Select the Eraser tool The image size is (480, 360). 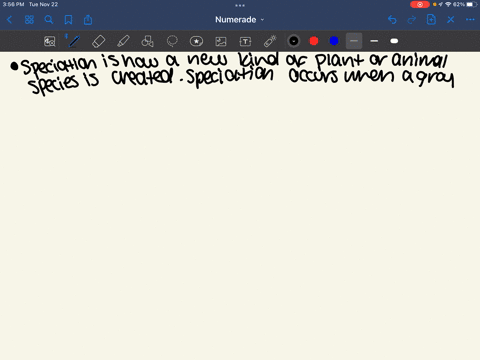coord(98,41)
